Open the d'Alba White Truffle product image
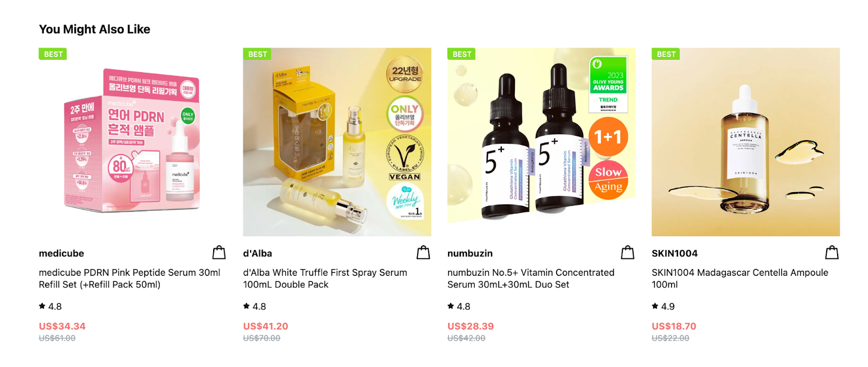 (337, 142)
